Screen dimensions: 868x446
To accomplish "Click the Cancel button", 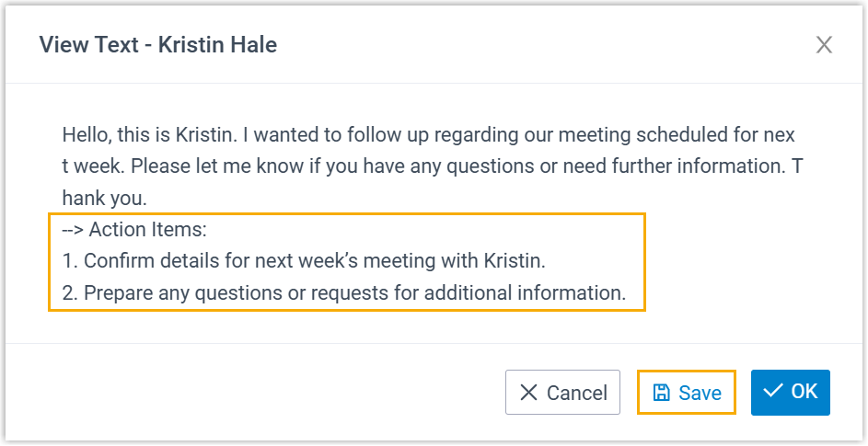I will pos(562,393).
